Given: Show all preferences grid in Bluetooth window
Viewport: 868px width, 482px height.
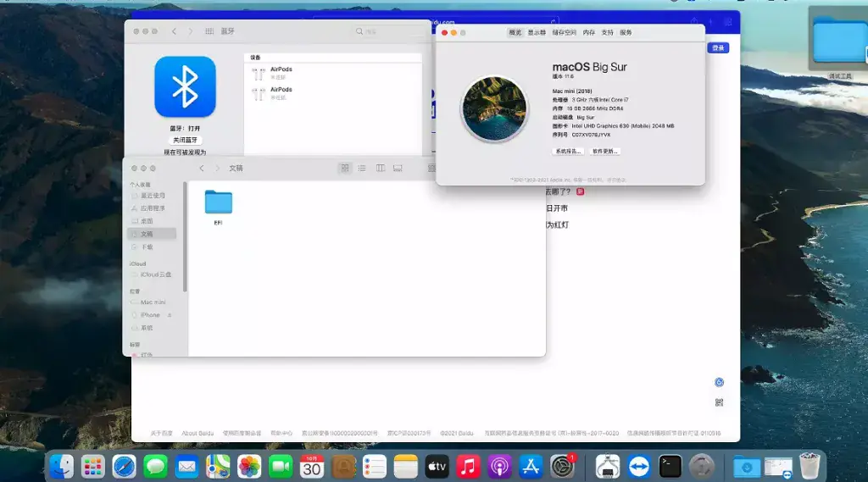Looking at the screenshot, I should (x=209, y=31).
